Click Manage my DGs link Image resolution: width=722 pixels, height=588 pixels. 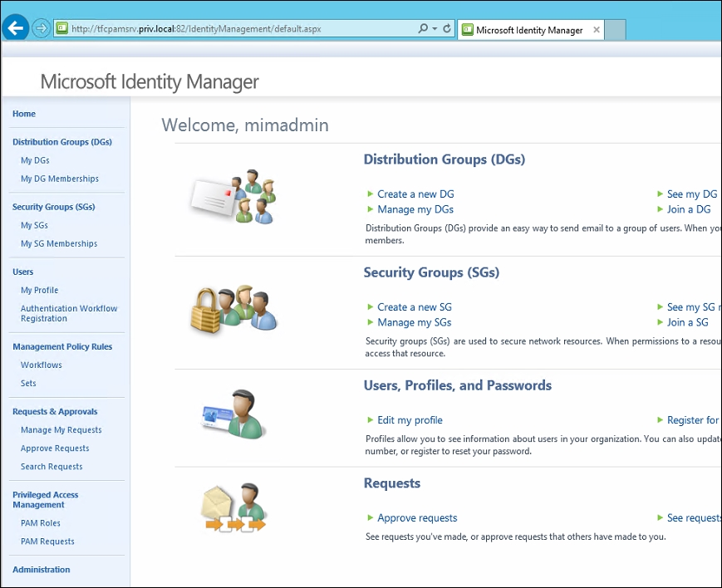point(415,209)
